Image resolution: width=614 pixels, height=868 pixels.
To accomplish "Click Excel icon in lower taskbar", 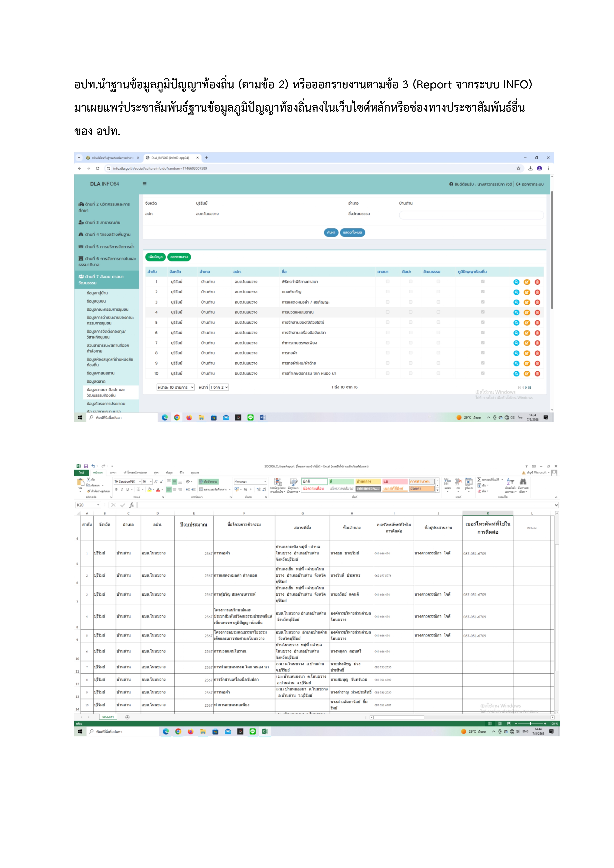I will coord(265,731).
